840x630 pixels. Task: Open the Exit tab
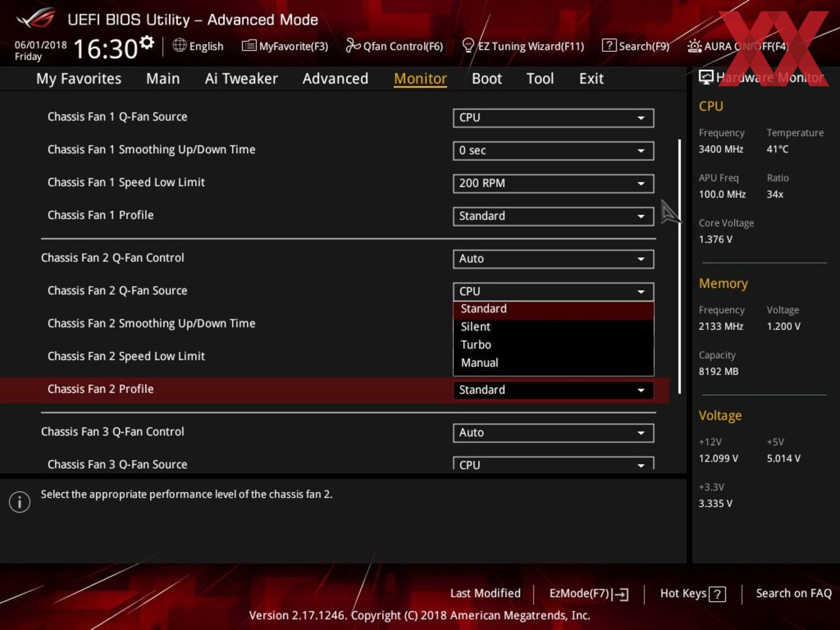click(x=591, y=78)
